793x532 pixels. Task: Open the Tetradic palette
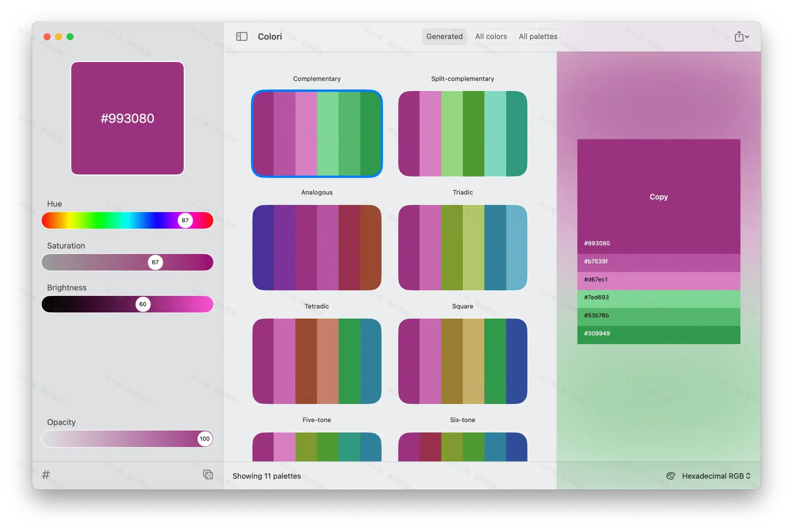click(316, 361)
